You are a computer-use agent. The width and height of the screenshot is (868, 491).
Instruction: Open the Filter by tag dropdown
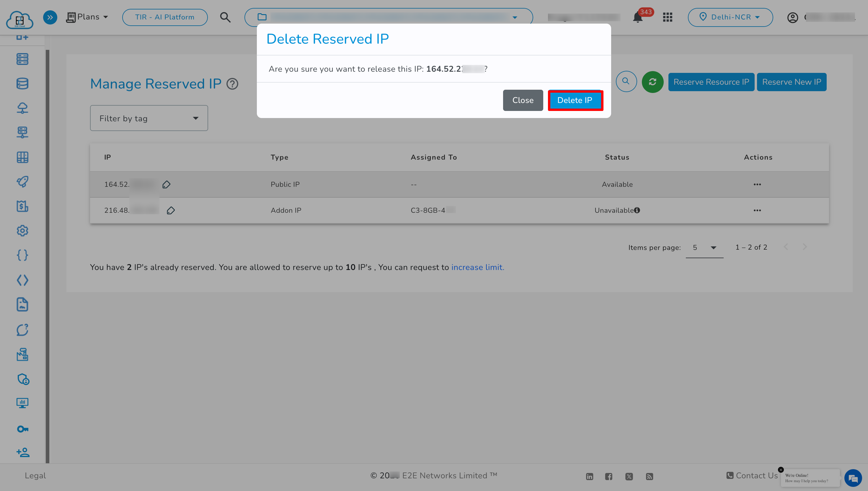click(149, 118)
